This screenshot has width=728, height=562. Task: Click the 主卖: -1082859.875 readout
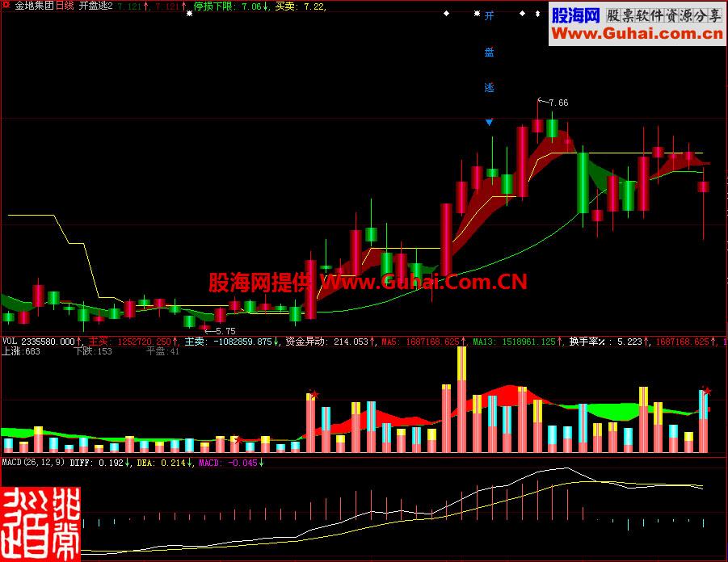[x=229, y=342]
